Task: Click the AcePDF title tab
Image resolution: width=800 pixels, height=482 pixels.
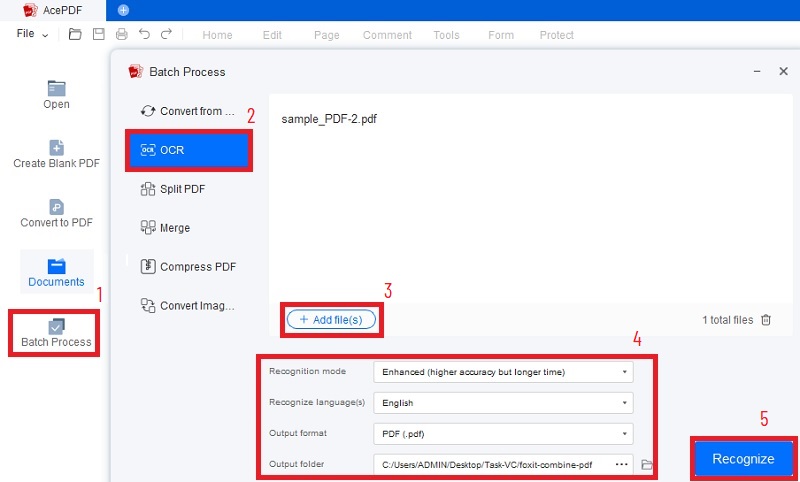Action: click(53, 10)
